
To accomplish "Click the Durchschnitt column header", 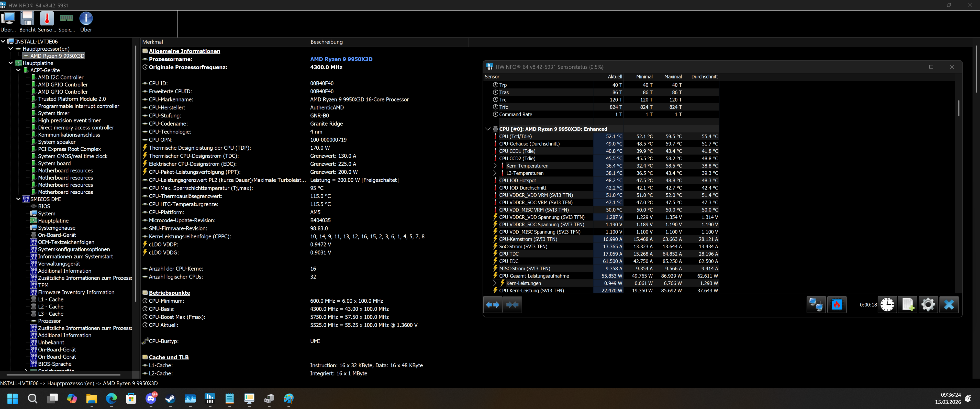I will tap(704, 76).
